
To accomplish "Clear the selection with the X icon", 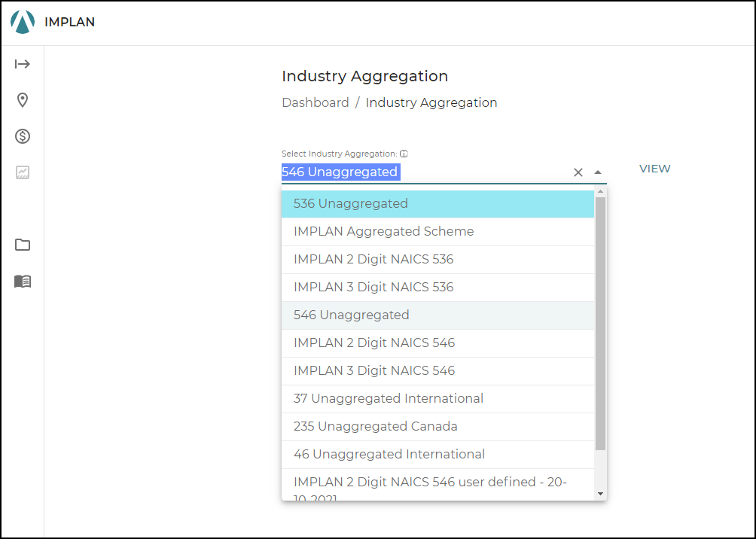I will 578,172.
